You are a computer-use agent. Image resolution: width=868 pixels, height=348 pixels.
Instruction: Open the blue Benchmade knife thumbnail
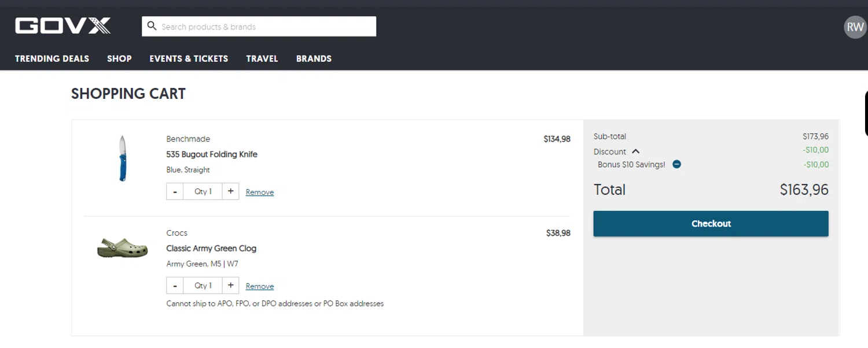click(x=122, y=158)
